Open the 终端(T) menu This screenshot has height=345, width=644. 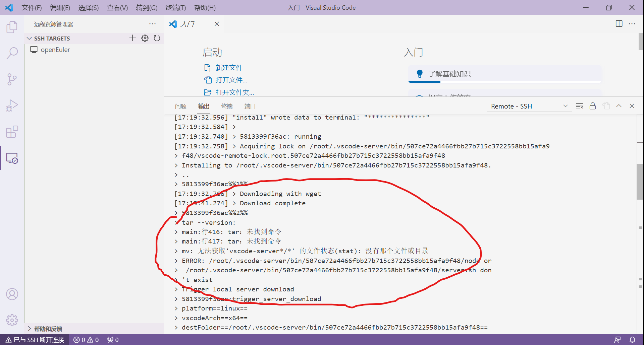(x=175, y=7)
